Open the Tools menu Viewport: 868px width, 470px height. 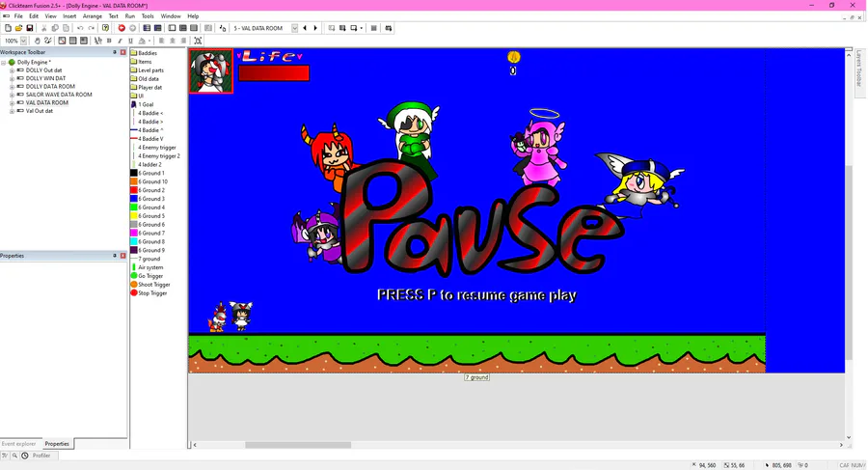[148, 16]
